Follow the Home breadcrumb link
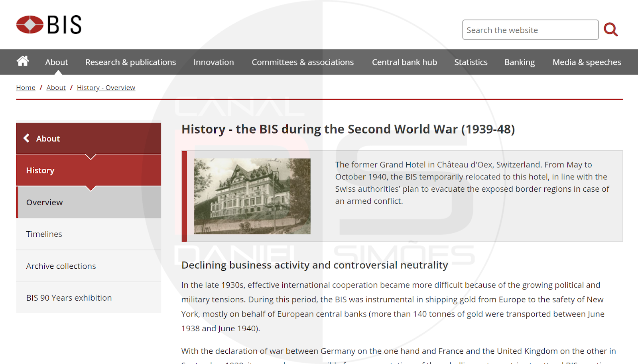Viewport: 638px width, 364px height. pos(26,88)
